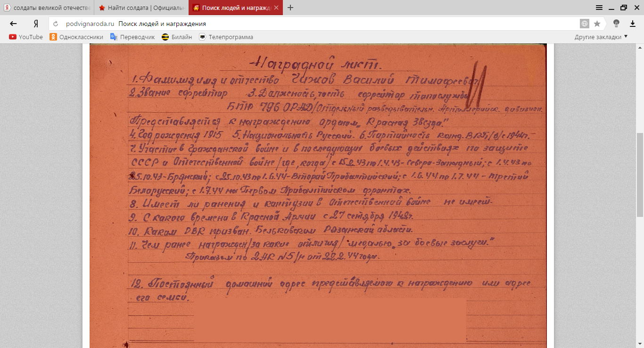Open the YouTube bookmark

[26, 37]
